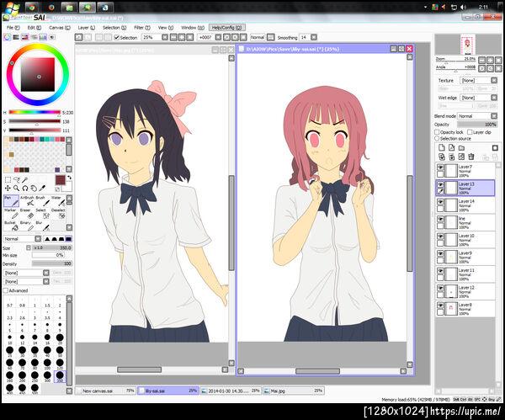Viewport: 505px width, 420px height.
Task: Open the brush mode Normal dropdown
Action: click(22, 239)
